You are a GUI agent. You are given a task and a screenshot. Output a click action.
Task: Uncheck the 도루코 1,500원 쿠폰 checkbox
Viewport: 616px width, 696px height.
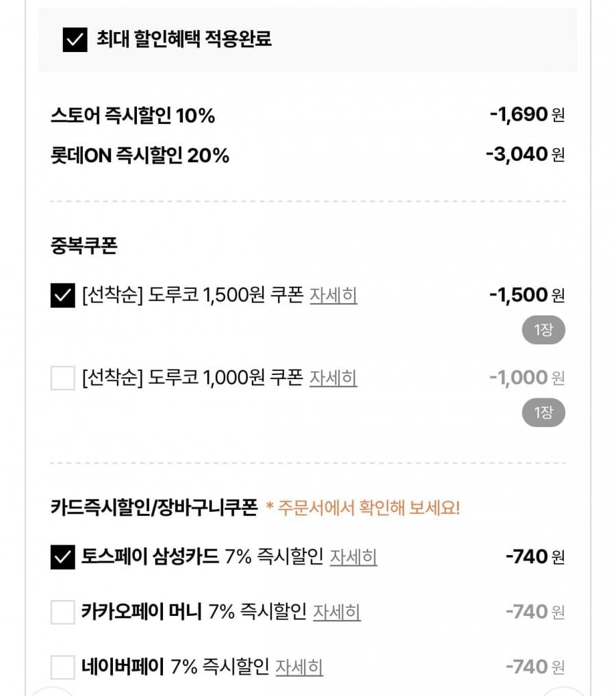62,296
